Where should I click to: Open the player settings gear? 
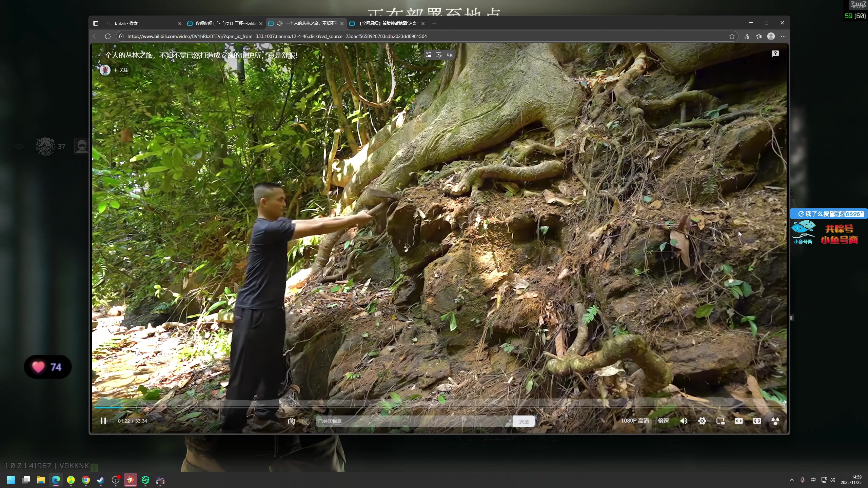(x=702, y=421)
